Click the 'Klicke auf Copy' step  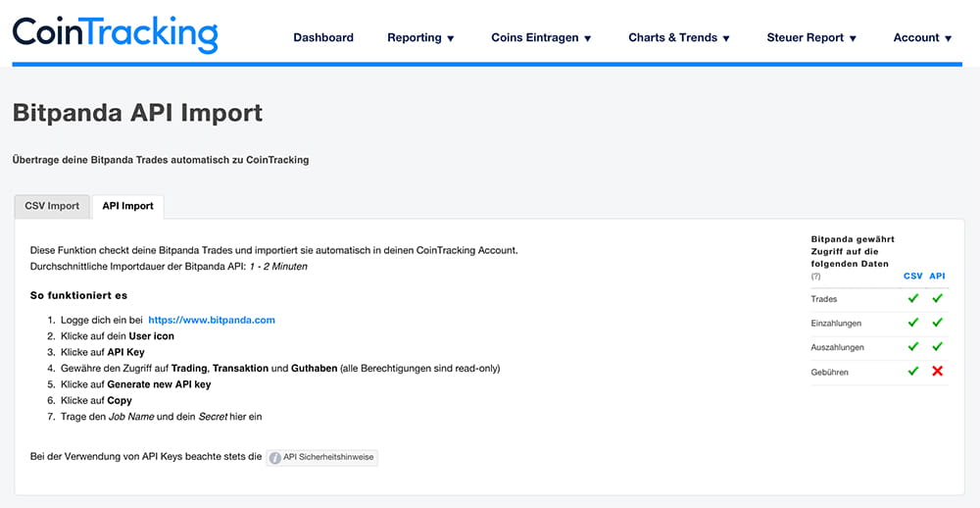point(96,400)
